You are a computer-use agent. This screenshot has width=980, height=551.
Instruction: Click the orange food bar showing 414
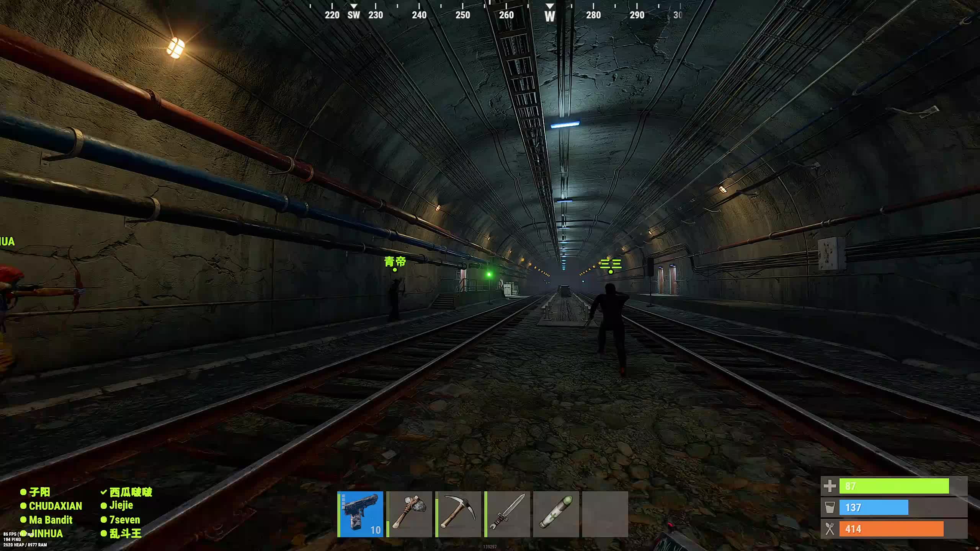coord(891,529)
